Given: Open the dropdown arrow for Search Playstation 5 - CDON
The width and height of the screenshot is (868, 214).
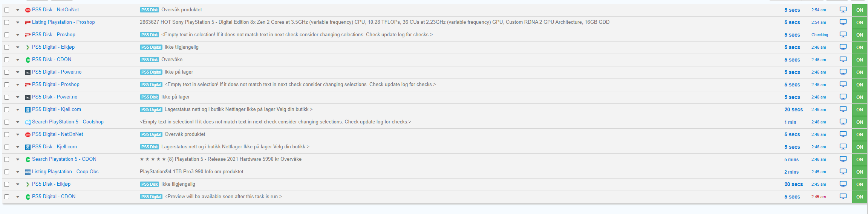Looking at the screenshot, I should pos(18,160).
